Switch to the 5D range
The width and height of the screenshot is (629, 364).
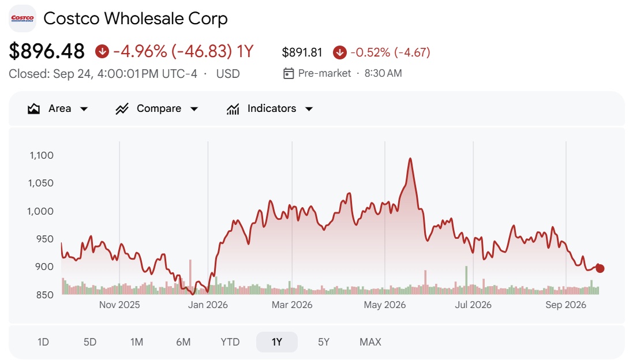[90, 342]
